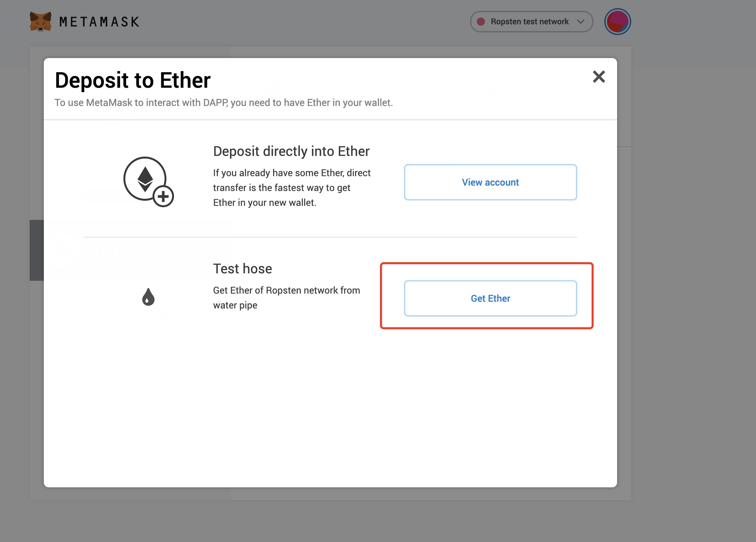Click the water drop faucet icon
The height and width of the screenshot is (542, 756).
tap(148, 297)
